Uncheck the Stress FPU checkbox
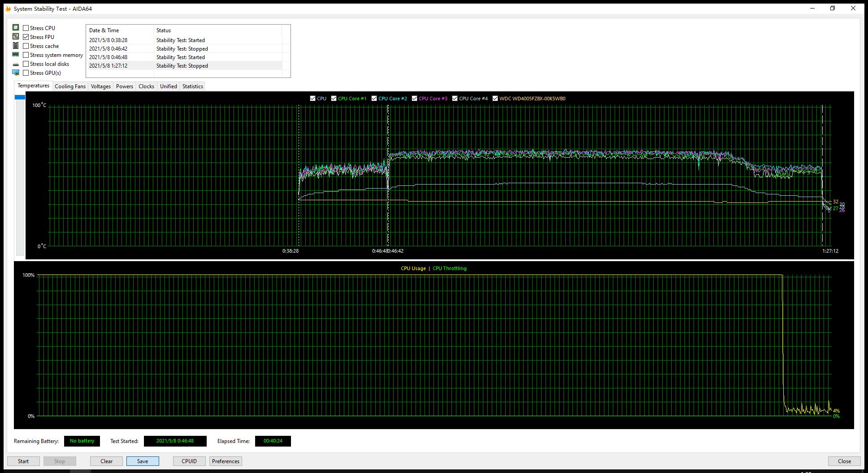 click(x=26, y=37)
